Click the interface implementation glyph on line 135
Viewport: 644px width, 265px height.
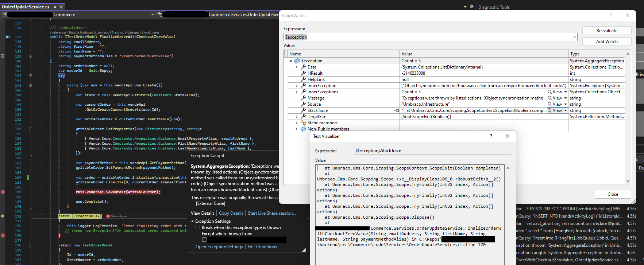click(8, 37)
